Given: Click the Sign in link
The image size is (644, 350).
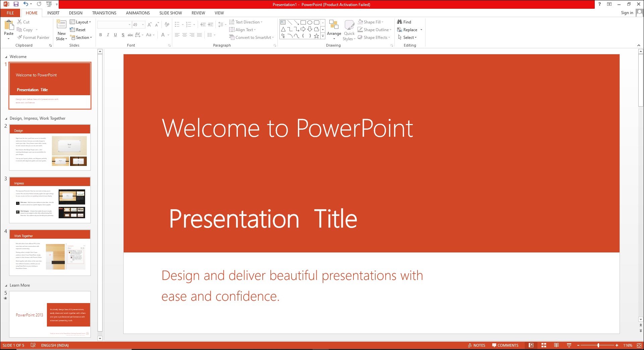Looking at the screenshot, I should (x=626, y=13).
